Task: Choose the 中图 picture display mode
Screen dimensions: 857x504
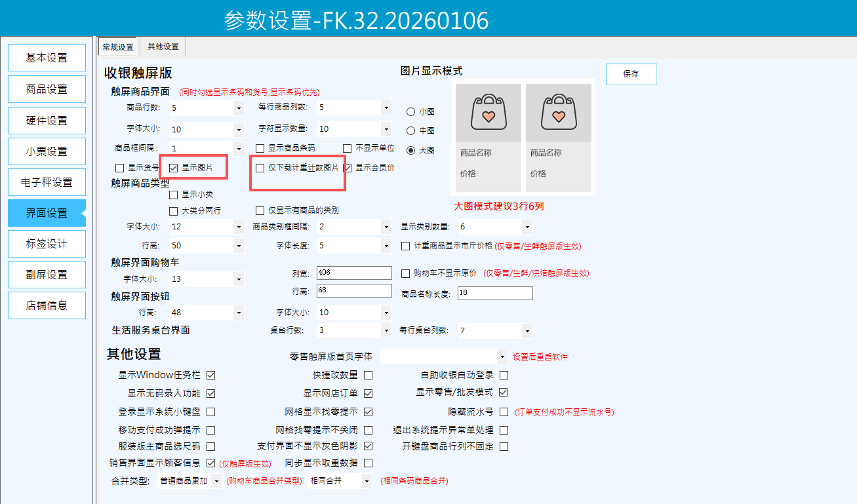Action: coord(411,131)
